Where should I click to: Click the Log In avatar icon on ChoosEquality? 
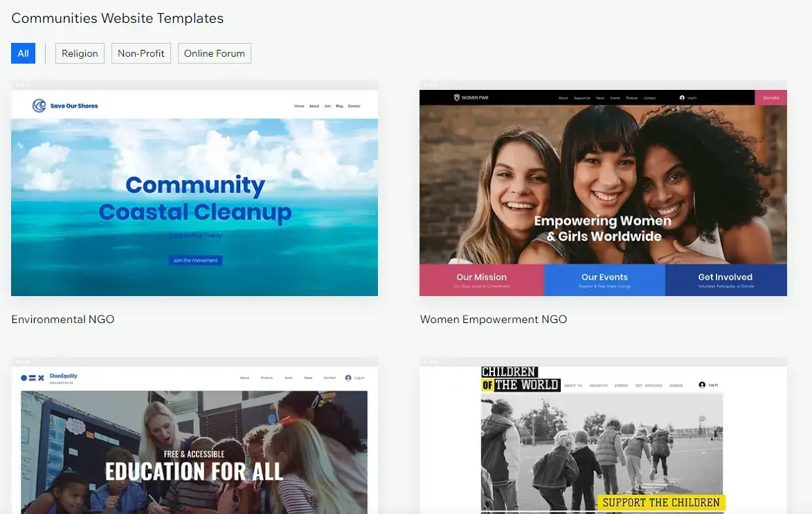pos(348,378)
